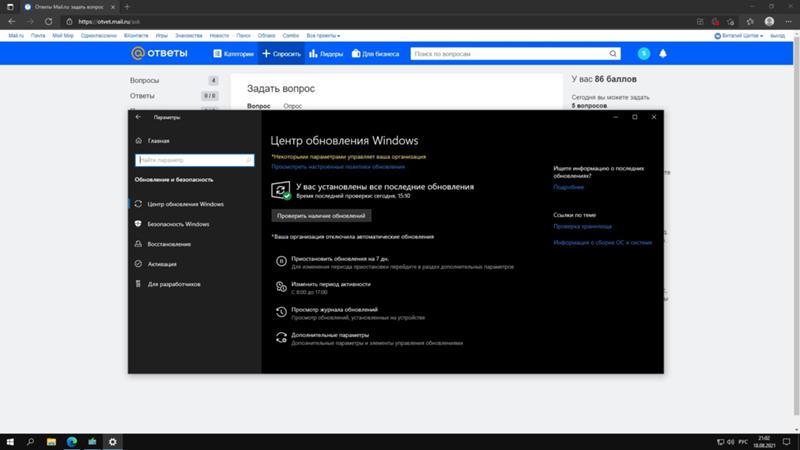Click the Ответы logo in the browser
The height and width of the screenshot is (450, 800).
[160, 53]
